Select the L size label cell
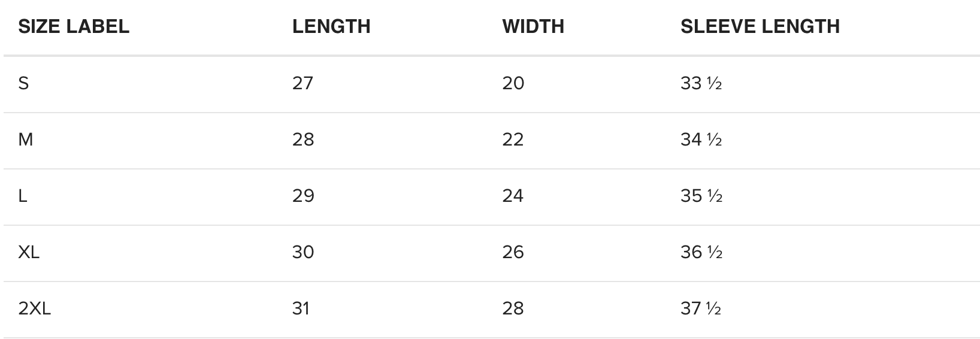980x339 pixels. click(x=23, y=196)
